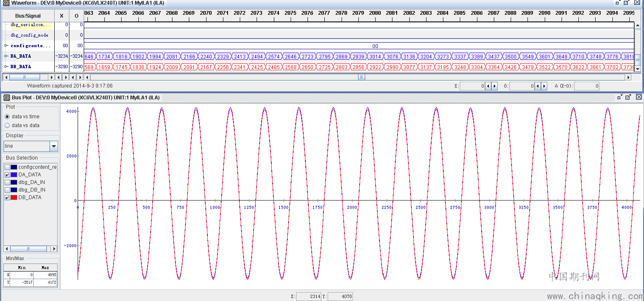The width and height of the screenshot is (644, 301).
Task: Expand the DA_DATA bus in signal list
Action: point(6,56)
